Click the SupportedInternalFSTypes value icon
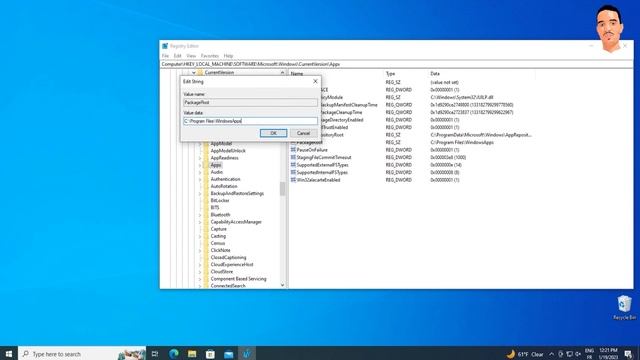This screenshot has width=640, height=360. [x=293, y=172]
